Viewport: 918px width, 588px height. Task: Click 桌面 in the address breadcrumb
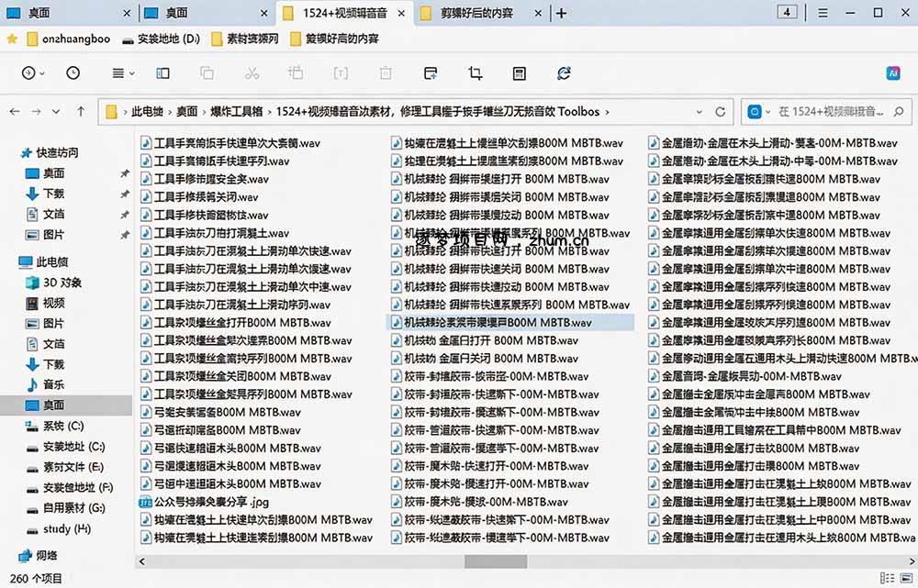pos(186,111)
